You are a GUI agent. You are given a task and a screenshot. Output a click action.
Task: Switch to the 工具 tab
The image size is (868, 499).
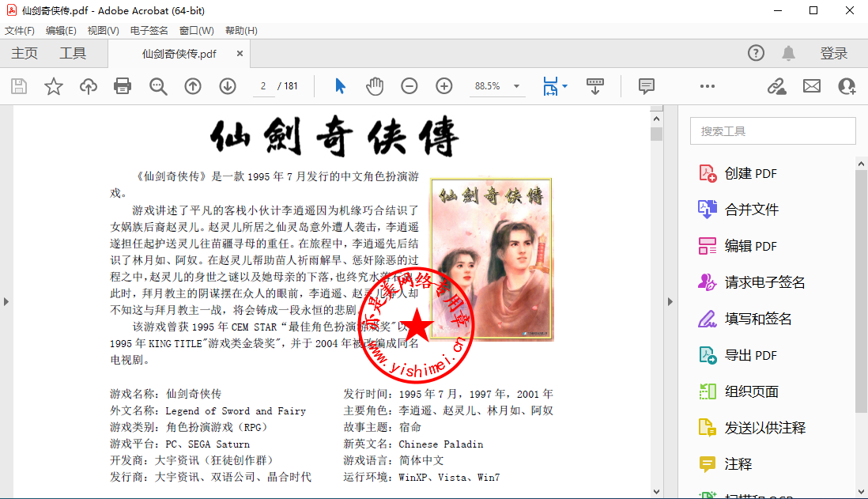[73, 53]
